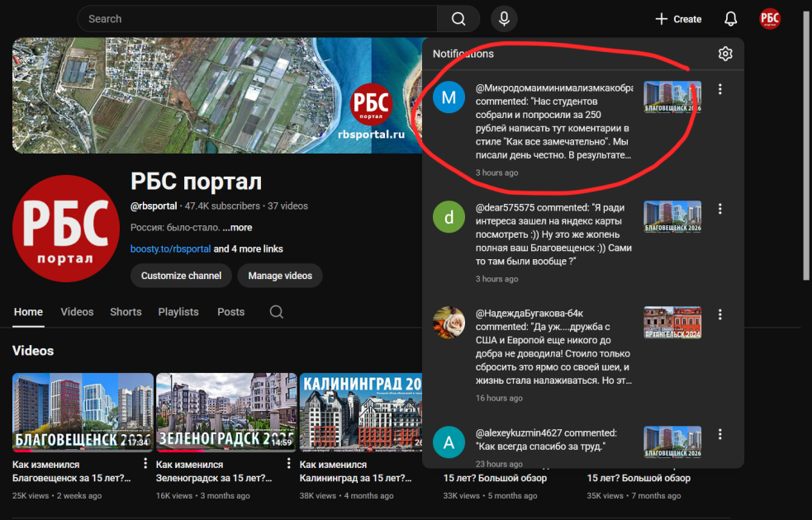Click title Как изменился Благовещенск за 15 лет
This screenshot has height=520, width=812.
pyautogui.click(x=72, y=471)
